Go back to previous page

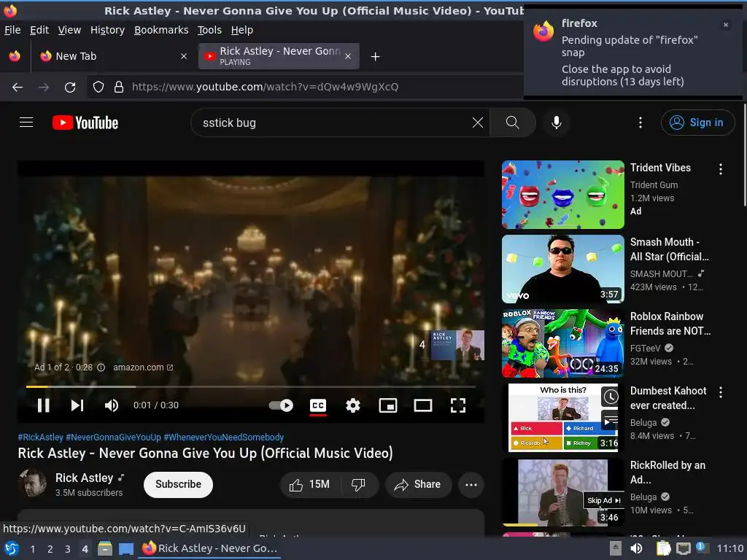click(x=18, y=87)
